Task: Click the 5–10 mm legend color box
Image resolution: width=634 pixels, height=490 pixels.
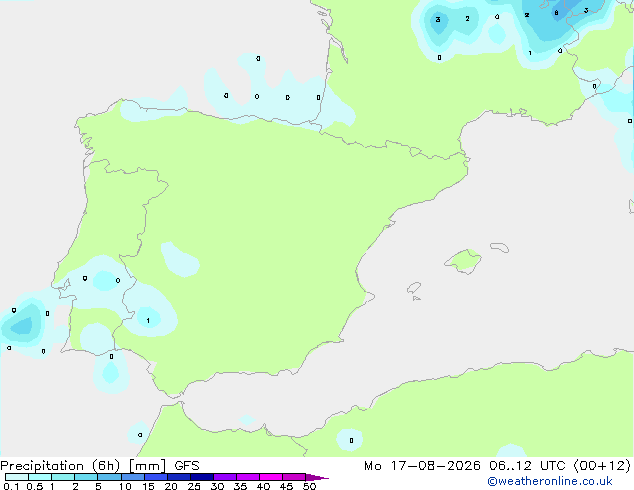Action: pyautogui.click(x=109, y=477)
